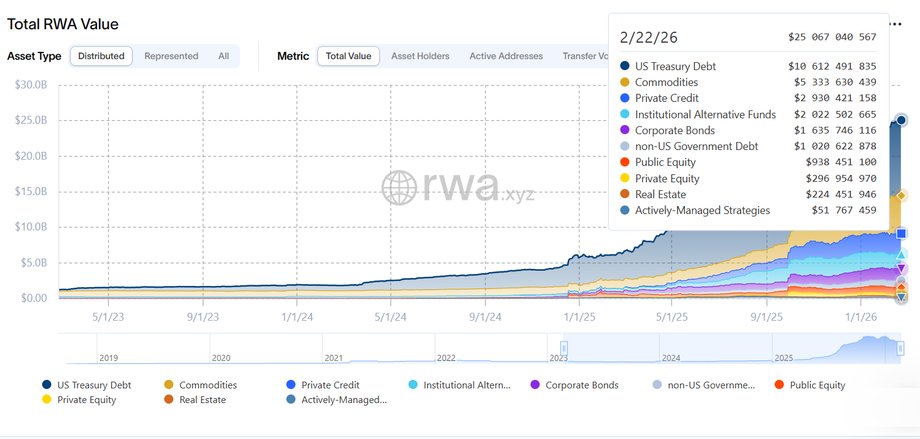Click 2021 on the timeline navigator
The height and width of the screenshot is (439, 920).
[334, 357]
